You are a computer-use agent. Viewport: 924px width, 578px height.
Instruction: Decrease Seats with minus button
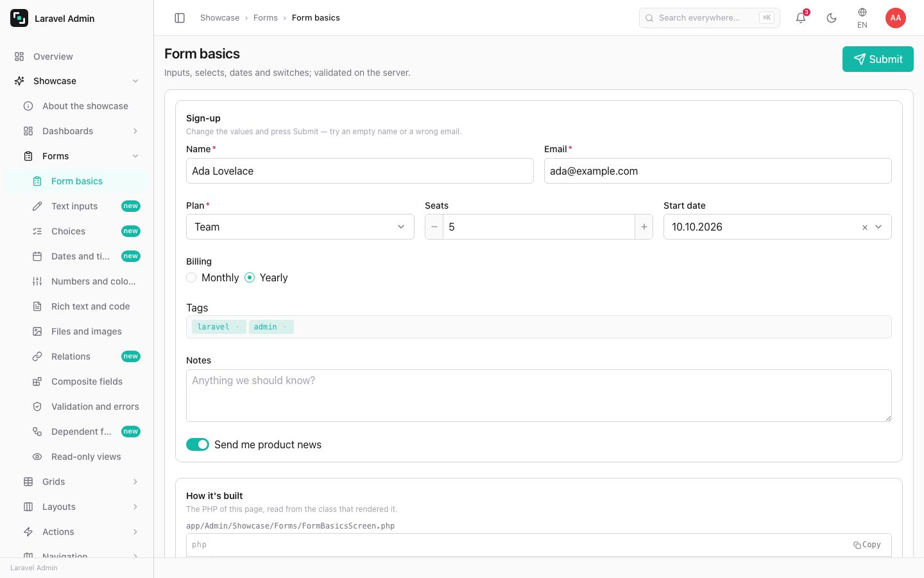tap(434, 227)
